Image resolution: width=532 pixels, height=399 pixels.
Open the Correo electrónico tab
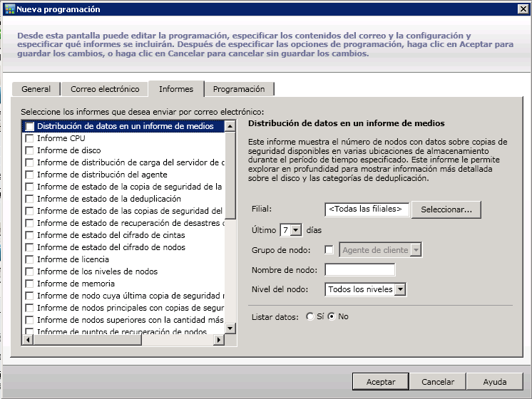click(105, 89)
